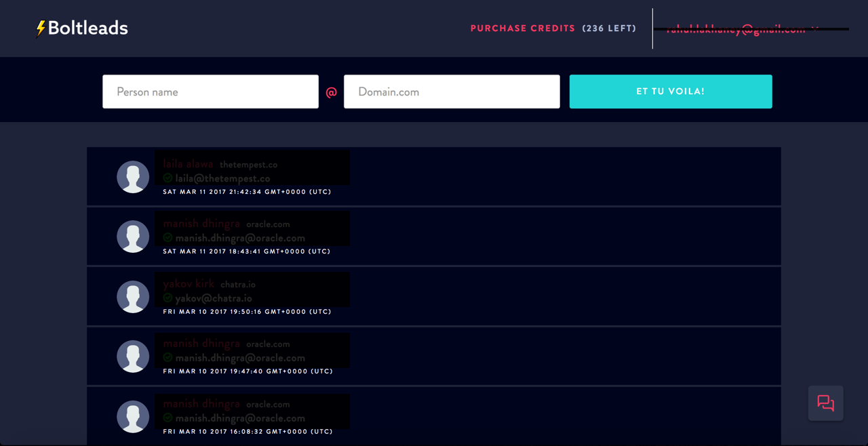Click the red @ symbol between fields

pos(331,92)
